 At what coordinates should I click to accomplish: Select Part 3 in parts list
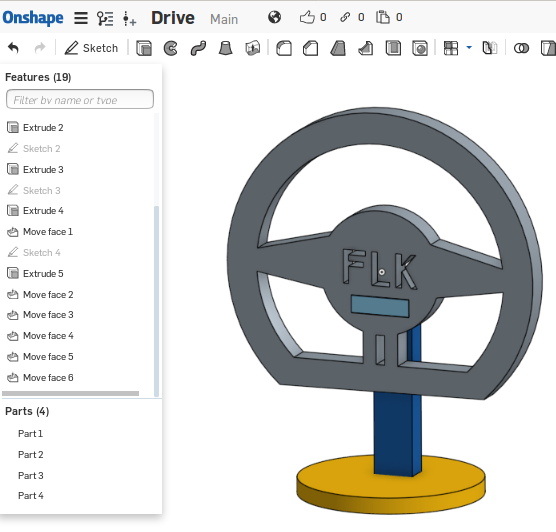(x=30, y=476)
